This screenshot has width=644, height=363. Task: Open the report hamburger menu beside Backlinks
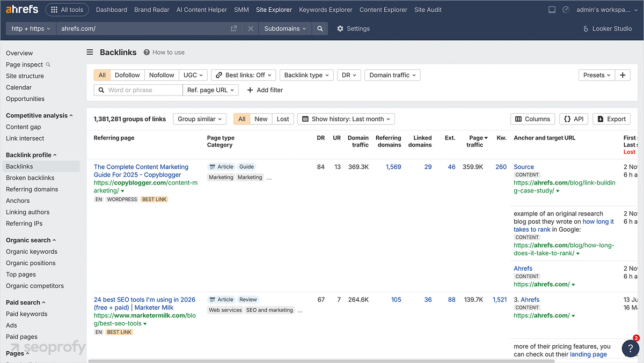coord(90,52)
